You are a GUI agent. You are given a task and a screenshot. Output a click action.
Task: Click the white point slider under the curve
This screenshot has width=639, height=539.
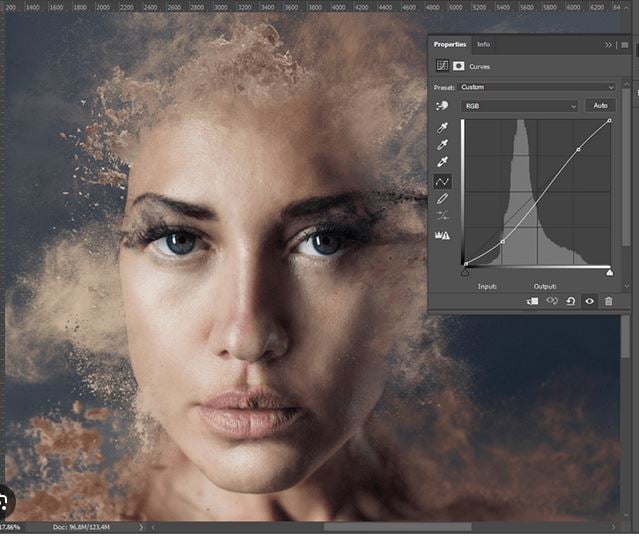609,271
